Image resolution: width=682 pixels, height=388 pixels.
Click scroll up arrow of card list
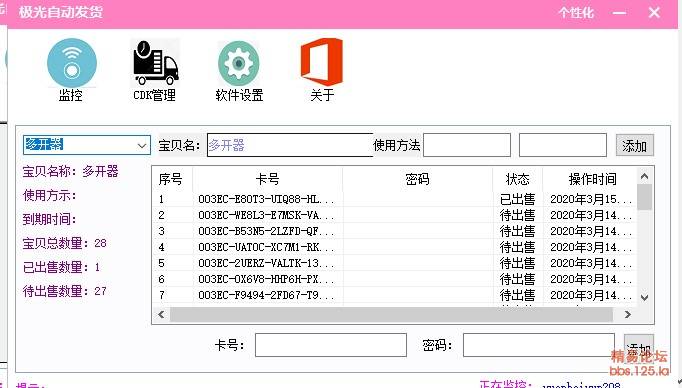[645, 176]
